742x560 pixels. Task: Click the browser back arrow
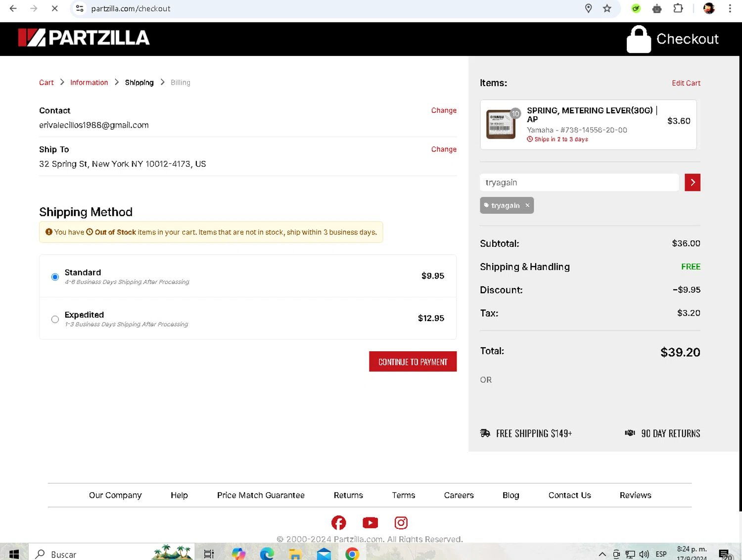click(13, 8)
